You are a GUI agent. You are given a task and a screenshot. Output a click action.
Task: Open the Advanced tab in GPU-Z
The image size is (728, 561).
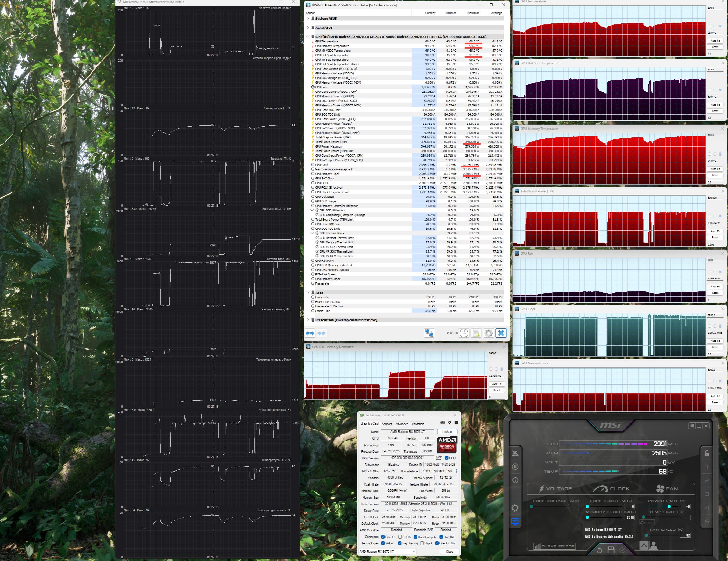click(x=402, y=424)
